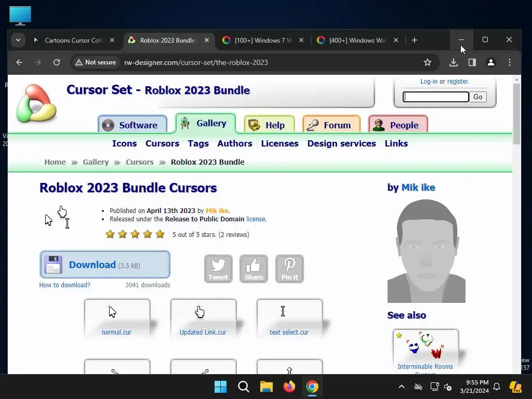Open the Forum navigation tab
Viewport: 532px width, 399px height.
tap(331, 125)
